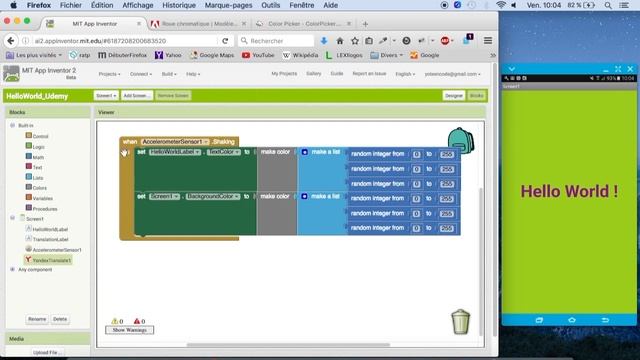The image size is (640, 360).
Task: Go to the Firefox home page icon
Action: (340, 41)
